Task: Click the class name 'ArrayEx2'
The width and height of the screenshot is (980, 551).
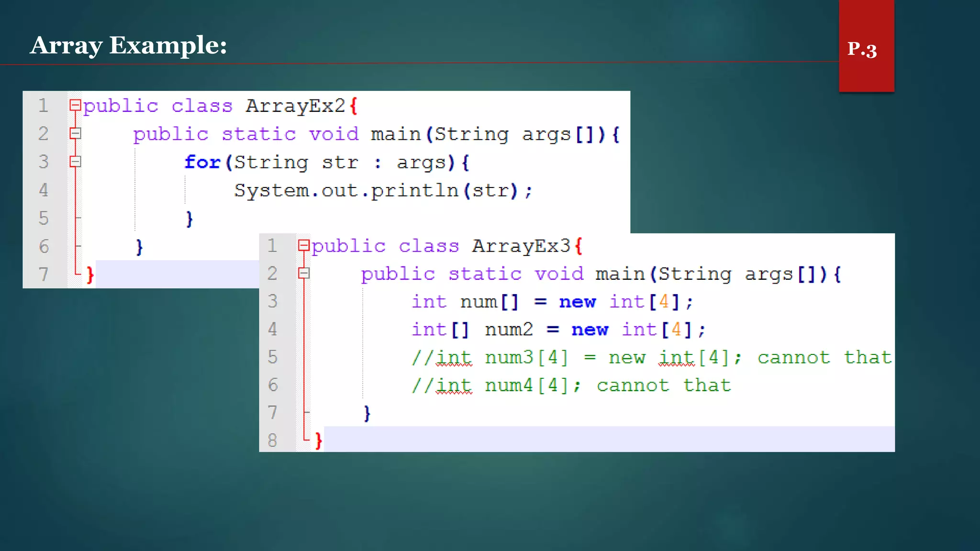Action: (295, 106)
